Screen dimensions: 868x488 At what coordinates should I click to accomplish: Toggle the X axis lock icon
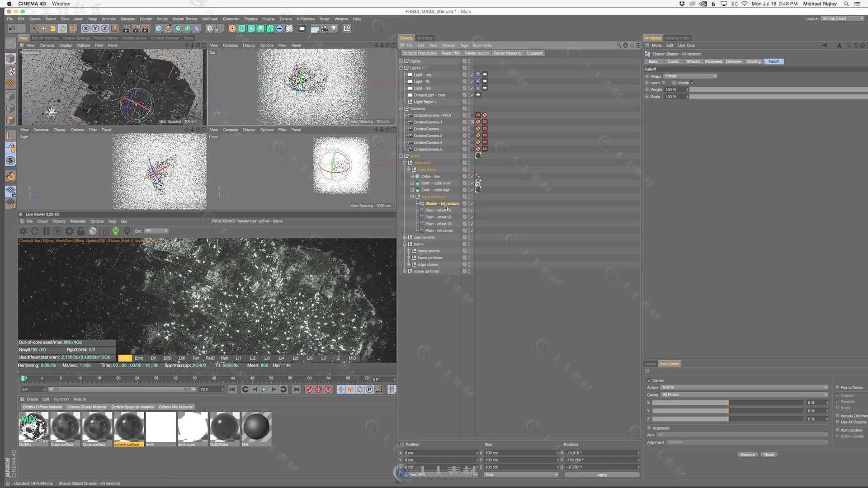[x=86, y=28]
